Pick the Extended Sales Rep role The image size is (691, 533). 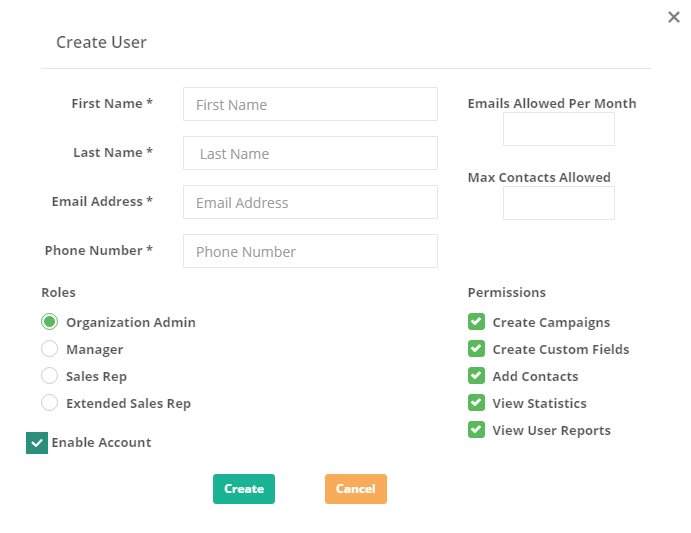pyautogui.click(x=49, y=403)
